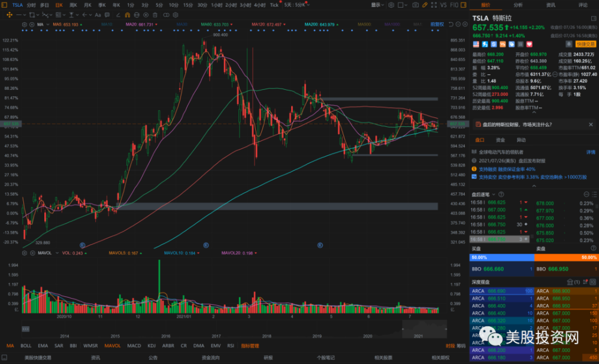This screenshot has width=599, height=364.
Task: Disable the MAVOL indicator toggle
Action: pos(113,345)
